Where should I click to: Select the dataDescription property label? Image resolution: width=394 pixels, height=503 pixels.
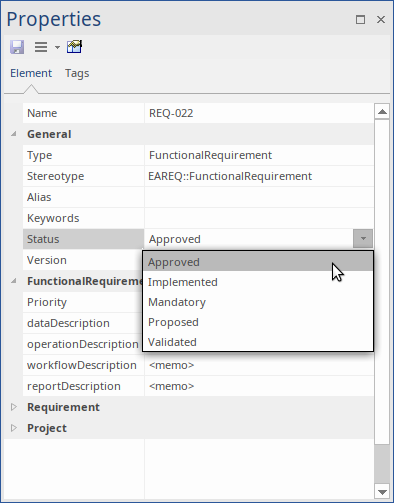(68, 323)
